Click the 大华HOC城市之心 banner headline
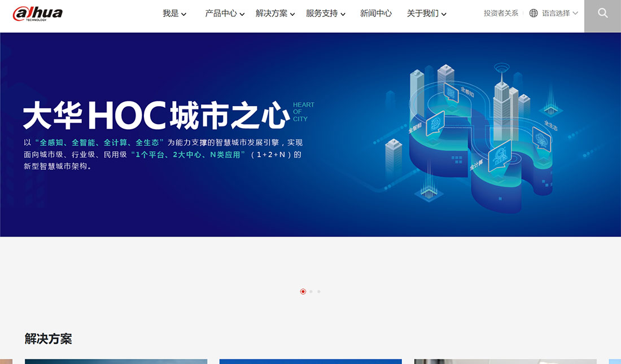This screenshot has height=364, width=621. click(x=156, y=115)
